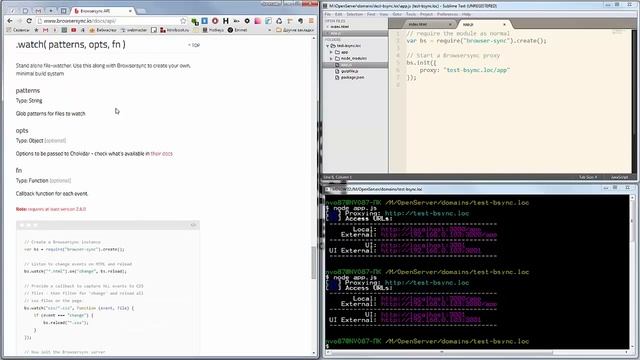The image size is (640, 360).
Task: Select index.html in Open Files list
Action: pos(340,27)
